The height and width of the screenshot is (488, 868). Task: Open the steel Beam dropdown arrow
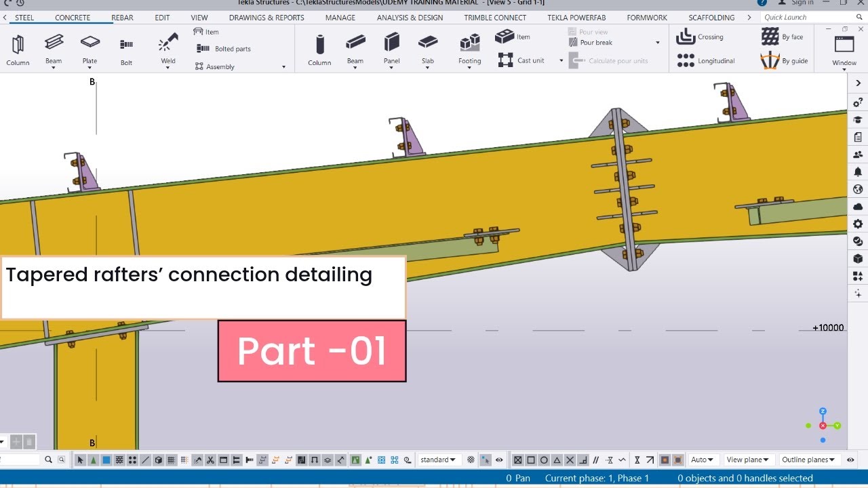pyautogui.click(x=54, y=68)
